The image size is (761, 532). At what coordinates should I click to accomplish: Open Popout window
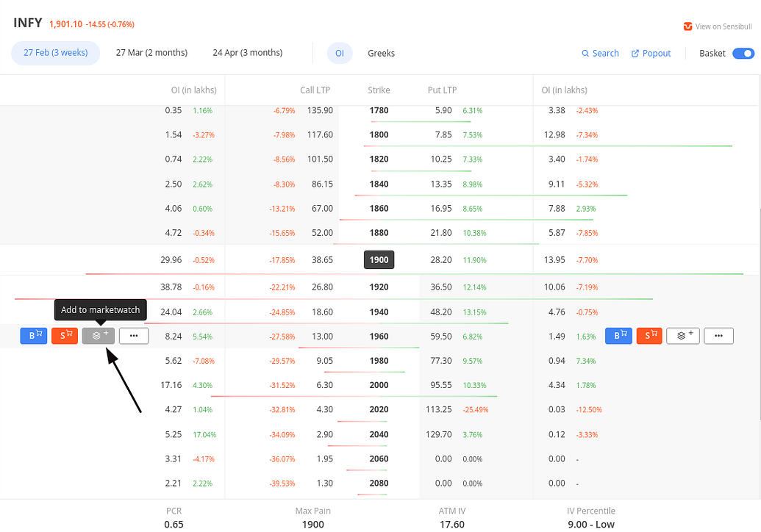click(x=650, y=53)
